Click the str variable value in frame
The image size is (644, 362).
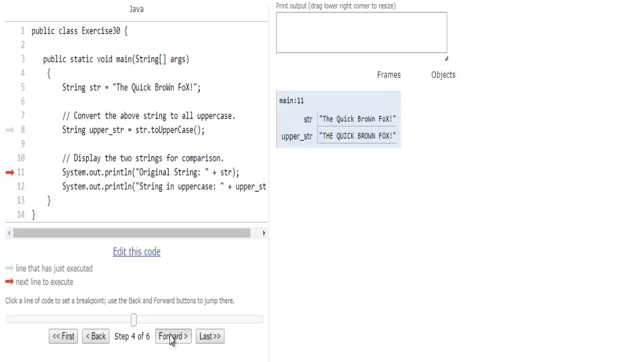point(357,119)
